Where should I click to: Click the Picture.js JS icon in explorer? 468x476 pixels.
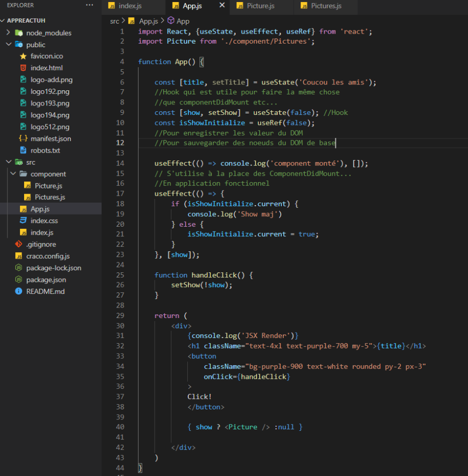pyautogui.click(x=28, y=185)
